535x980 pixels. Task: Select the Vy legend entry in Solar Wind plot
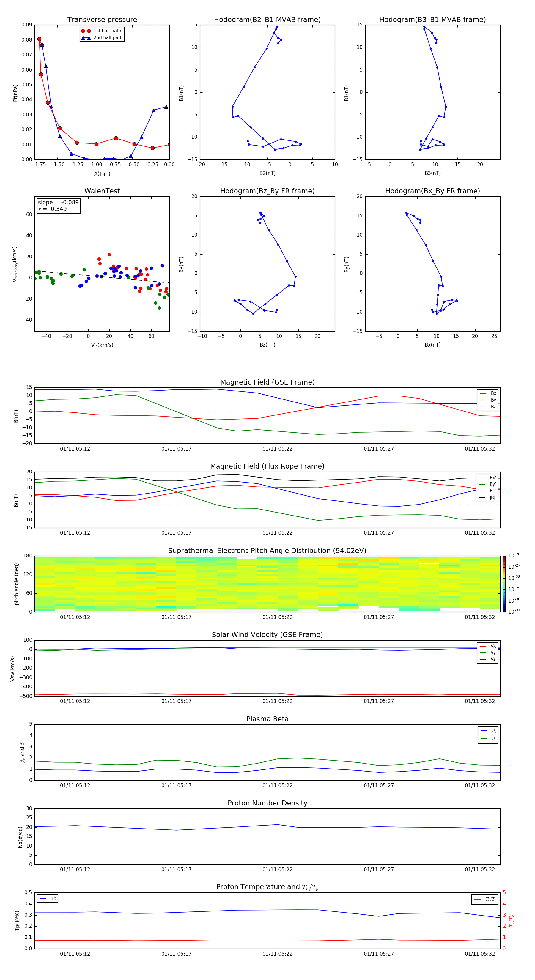[x=488, y=652]
